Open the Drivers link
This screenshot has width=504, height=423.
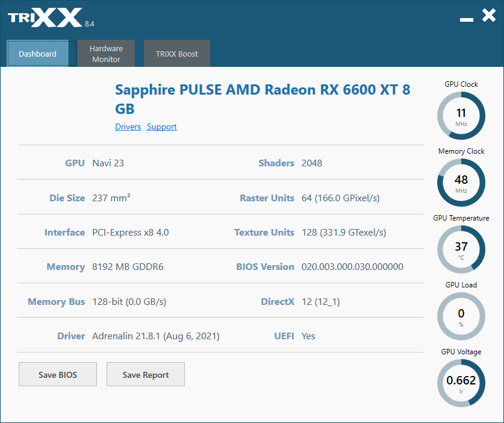tap(128, 127)
